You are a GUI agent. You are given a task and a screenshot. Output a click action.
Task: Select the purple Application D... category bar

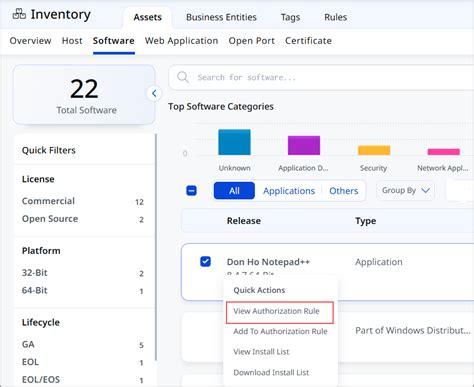304,145
